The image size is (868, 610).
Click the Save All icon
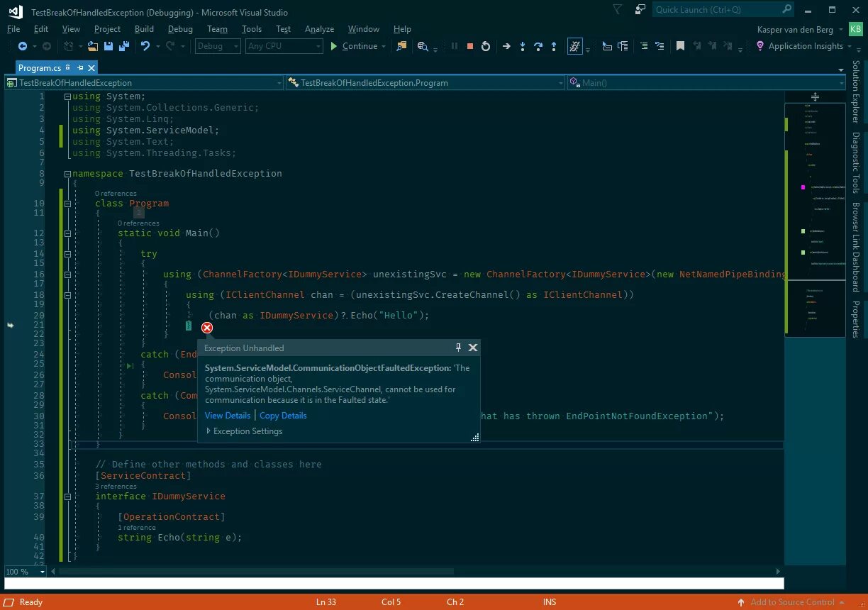123,46
